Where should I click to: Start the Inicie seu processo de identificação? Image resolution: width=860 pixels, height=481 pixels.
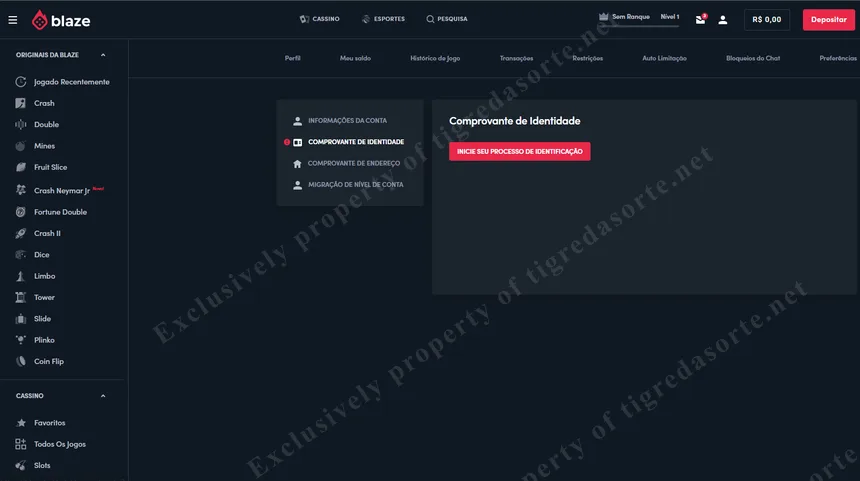pos(519,151)
